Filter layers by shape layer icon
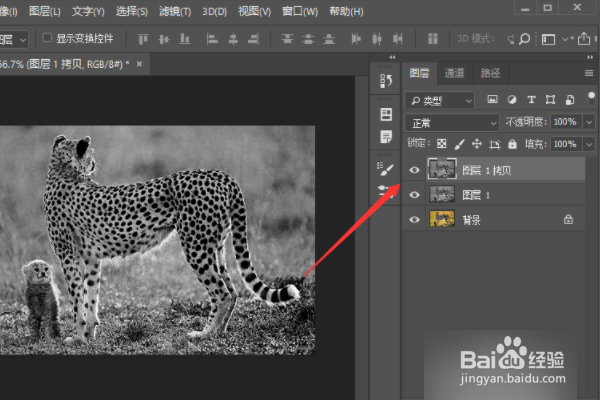Viewport: 600px width, 400px height. [x=550, y=100]
